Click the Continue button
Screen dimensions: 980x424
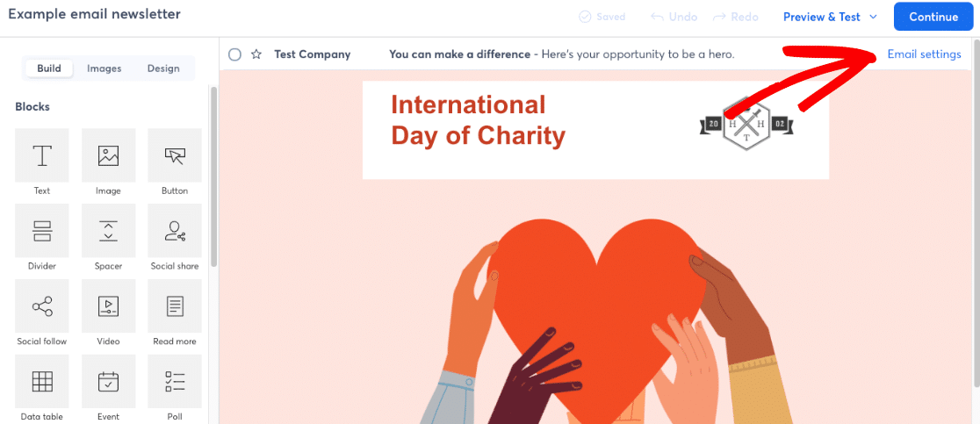point(933,17)
